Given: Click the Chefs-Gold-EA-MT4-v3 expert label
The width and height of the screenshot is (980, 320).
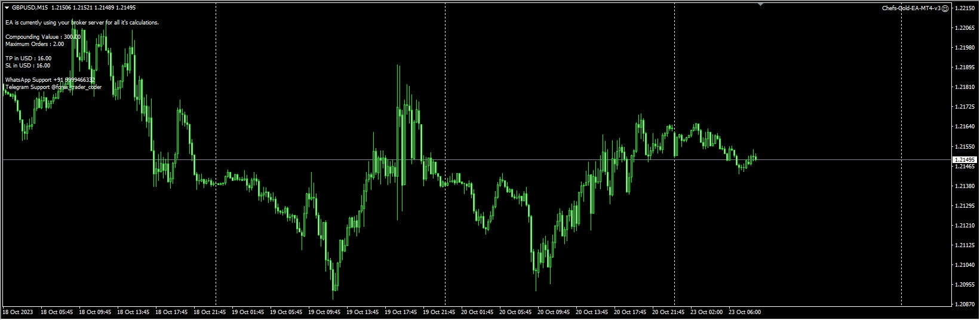Looking at the screenshot, I should pyautogui.click(x=911, y=8).
